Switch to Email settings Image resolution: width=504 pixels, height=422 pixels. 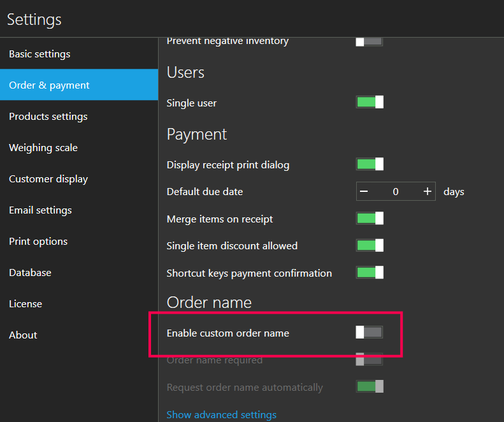point(40,210)
